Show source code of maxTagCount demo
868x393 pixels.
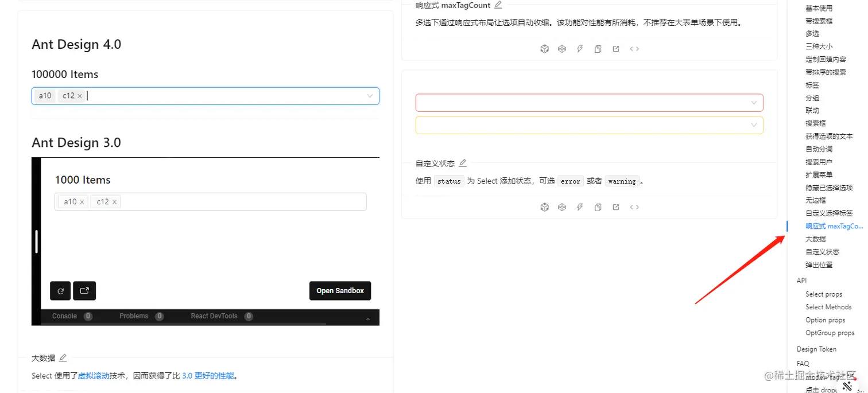634,49
